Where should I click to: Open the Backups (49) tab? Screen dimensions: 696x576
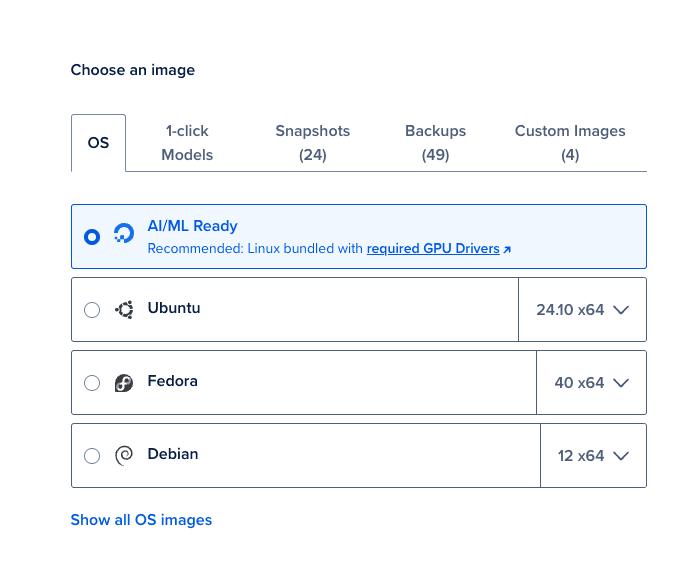435,143
